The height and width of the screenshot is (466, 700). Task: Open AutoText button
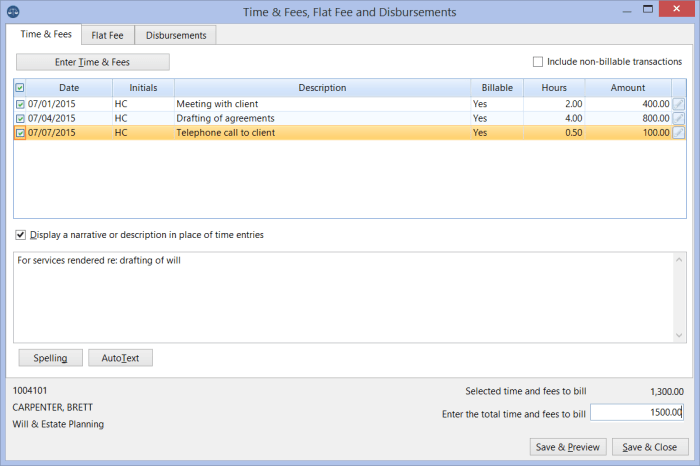tap(120, 358)
